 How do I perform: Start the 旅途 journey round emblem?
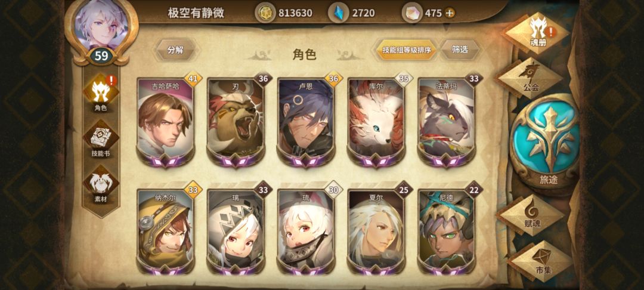(548, 143)
